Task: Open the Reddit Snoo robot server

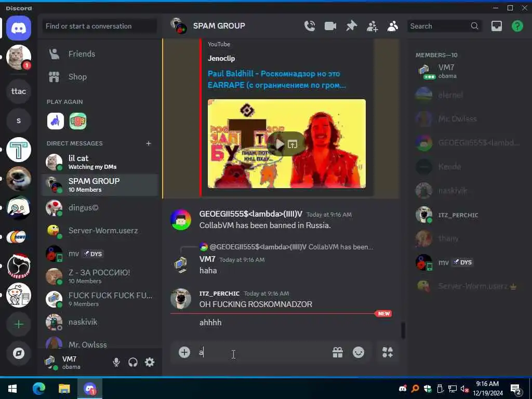Action: 19,295
